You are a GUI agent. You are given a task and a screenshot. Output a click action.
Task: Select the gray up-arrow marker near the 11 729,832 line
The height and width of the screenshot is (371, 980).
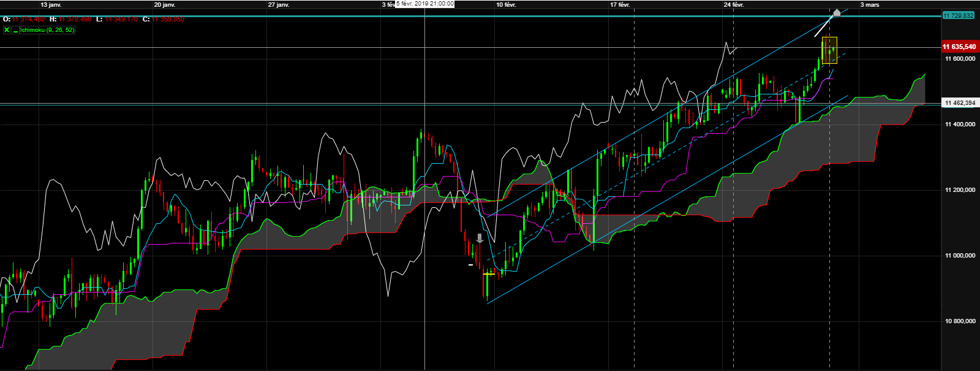(x=837, y=12)
